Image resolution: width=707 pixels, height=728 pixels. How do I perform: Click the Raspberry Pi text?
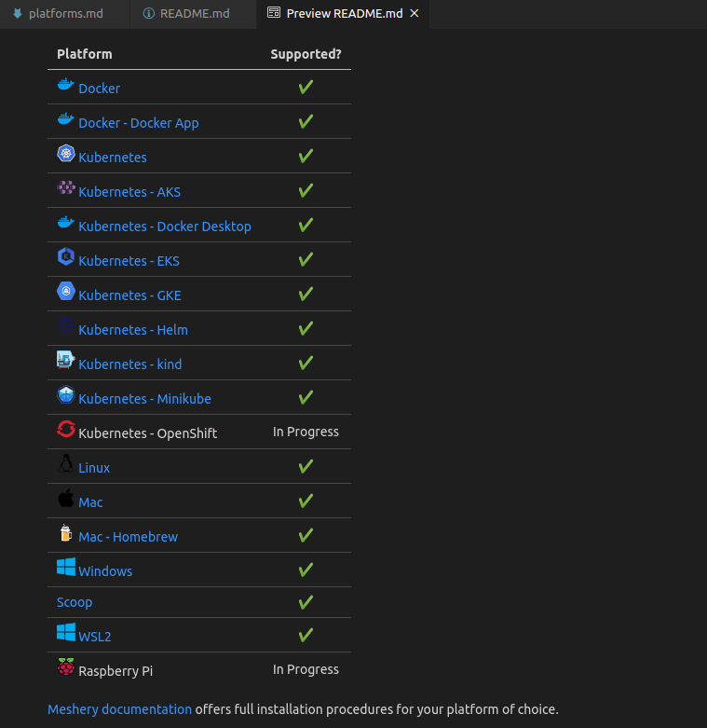click(116, 671)
